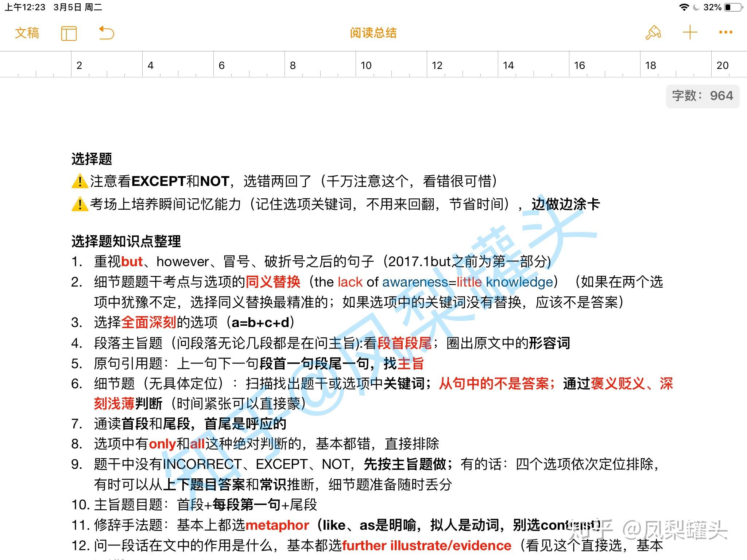Tap ruler mark 10
The height and width of the screenshot is (560, 747).
pos(366,65)
